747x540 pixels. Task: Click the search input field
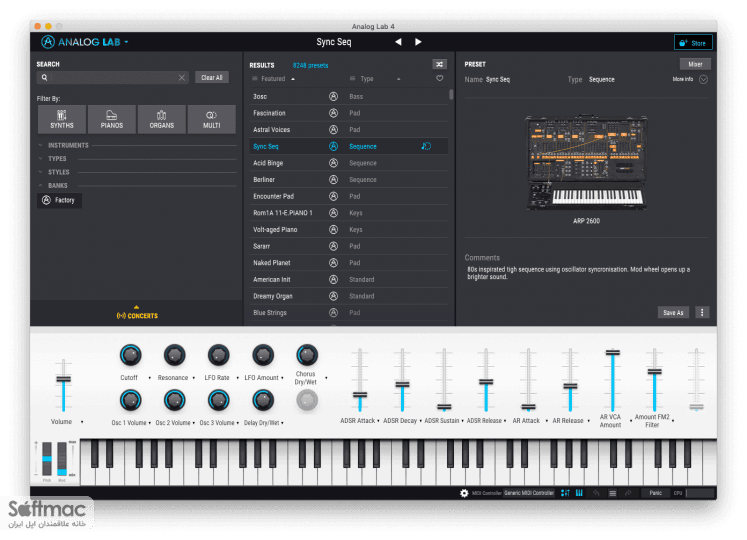tap(112, 77)
